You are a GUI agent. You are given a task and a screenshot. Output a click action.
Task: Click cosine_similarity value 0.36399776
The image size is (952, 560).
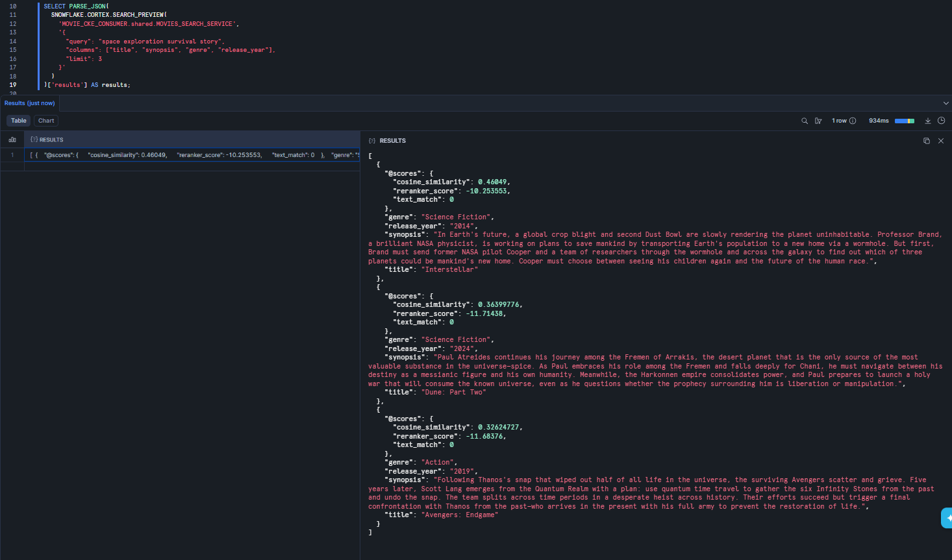pos(499,305)
